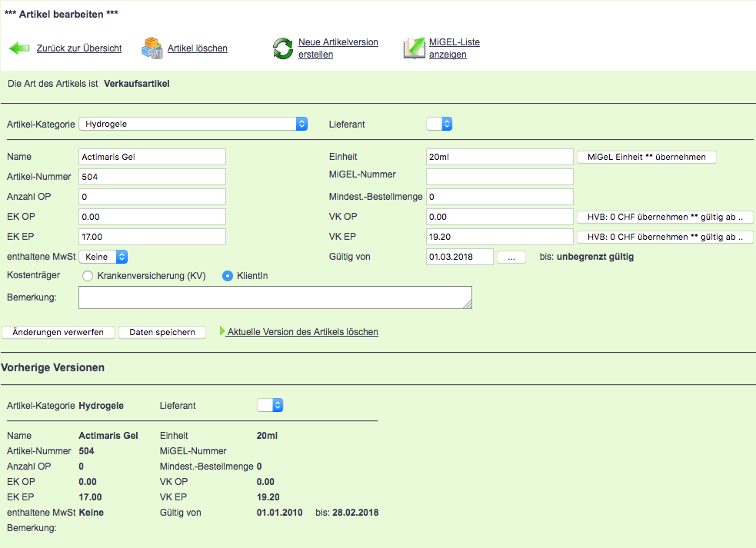Click the HVB übernehmen button for VK EP
This screenshot has height=548, width=756.
(x=664, y=237)
